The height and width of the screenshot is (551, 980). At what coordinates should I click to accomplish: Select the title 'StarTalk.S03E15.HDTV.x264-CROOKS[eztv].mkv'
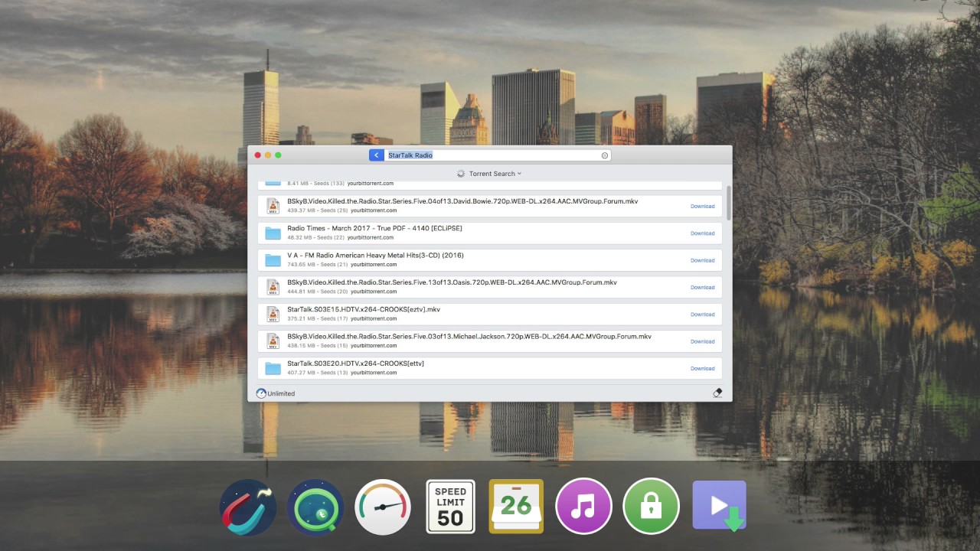point(364,310)
